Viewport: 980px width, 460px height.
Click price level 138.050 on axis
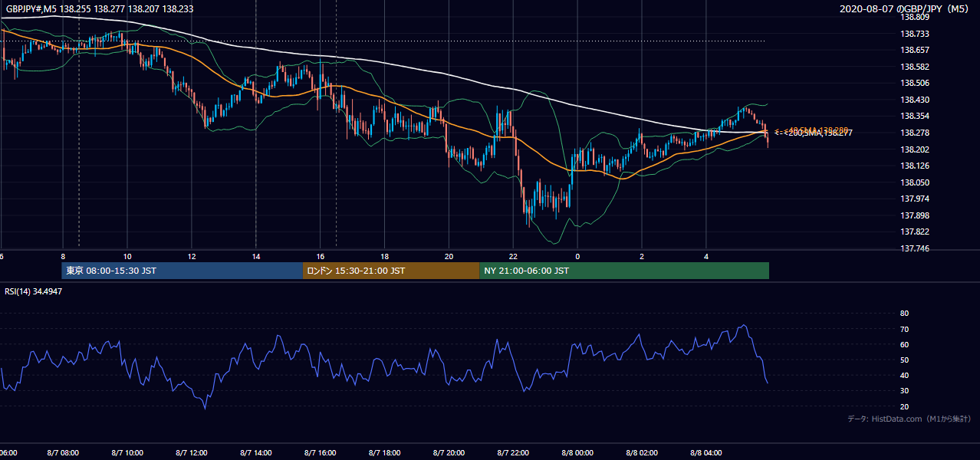[916, 182]
